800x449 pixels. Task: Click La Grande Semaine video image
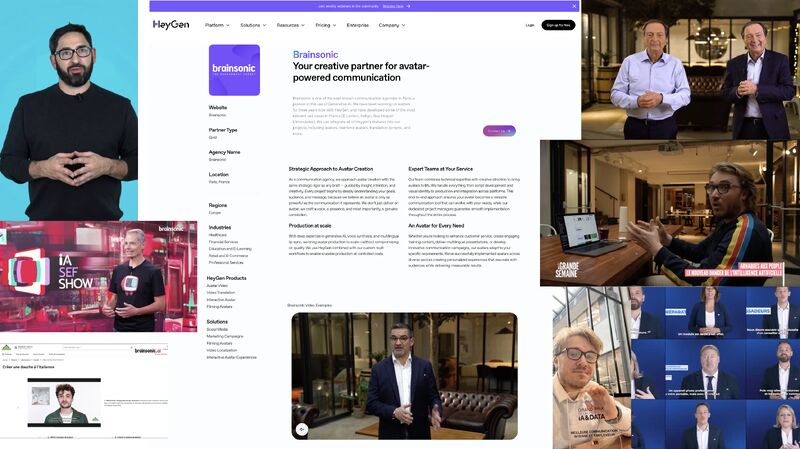click(670, 213)
